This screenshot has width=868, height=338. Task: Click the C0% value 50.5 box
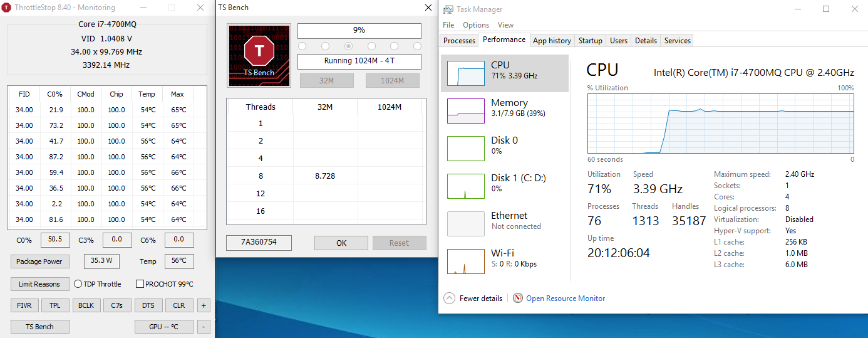coord(55,240)
